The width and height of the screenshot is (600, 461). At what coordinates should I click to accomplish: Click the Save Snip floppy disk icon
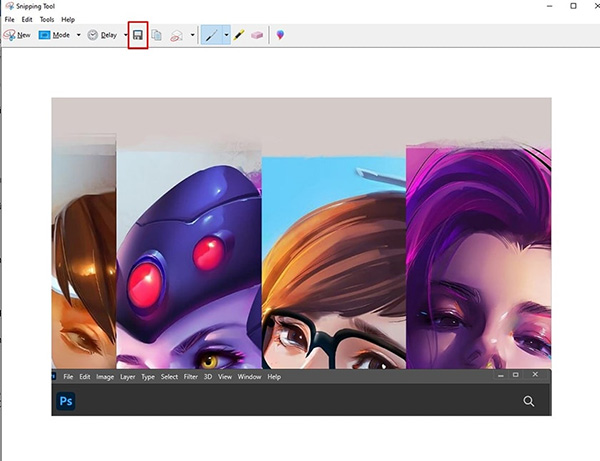(x=138, y=35)
